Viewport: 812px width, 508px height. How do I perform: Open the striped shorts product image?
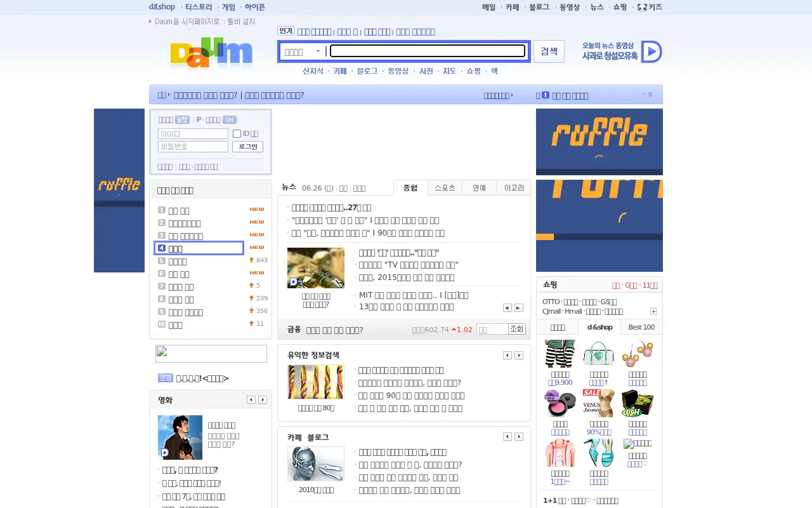coord(560,354)
